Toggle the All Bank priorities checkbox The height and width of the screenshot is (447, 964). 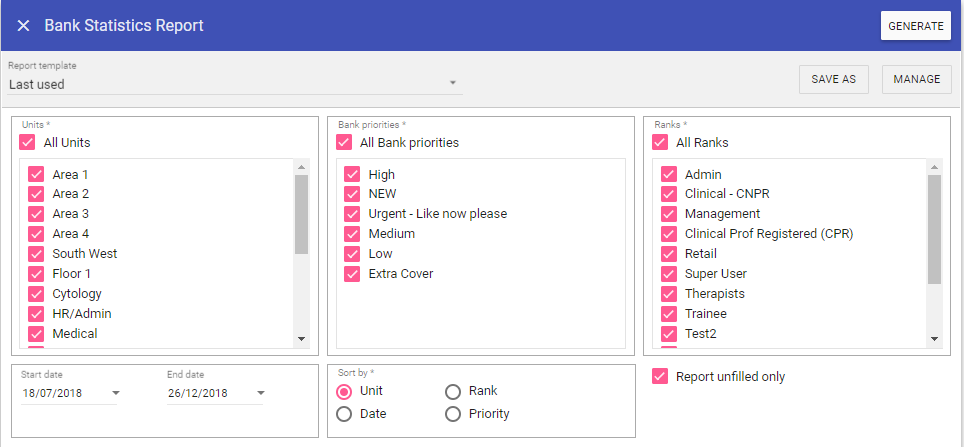(x=344, y=143)
